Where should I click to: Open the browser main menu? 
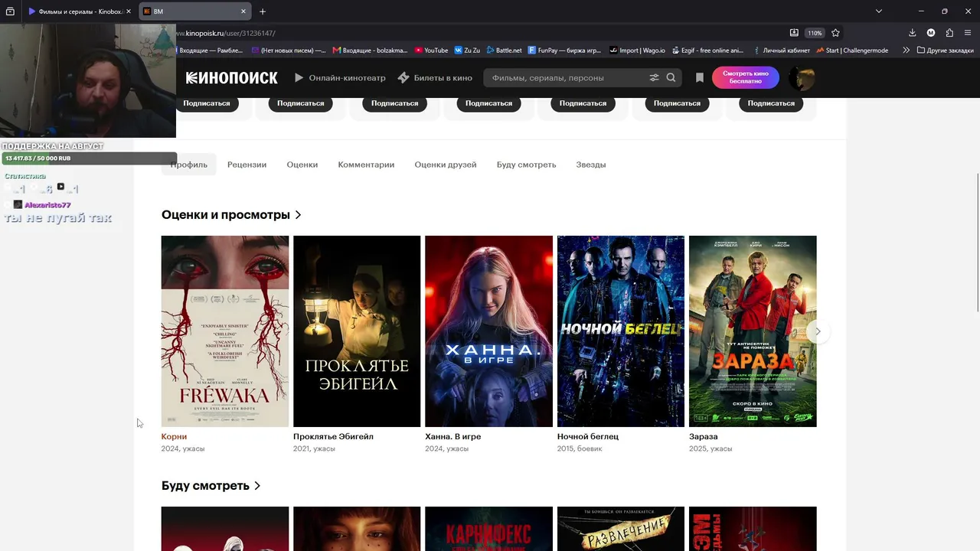pos(969,33)
